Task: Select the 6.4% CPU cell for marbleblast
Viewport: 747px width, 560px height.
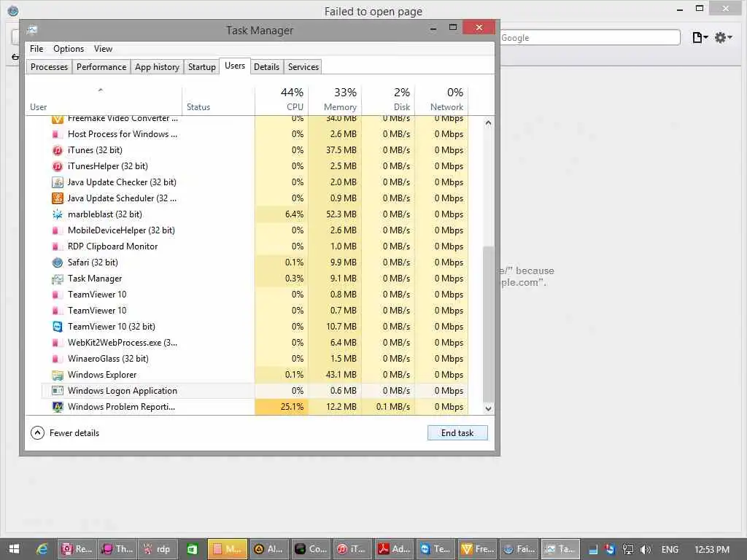Action: [282, 215]
